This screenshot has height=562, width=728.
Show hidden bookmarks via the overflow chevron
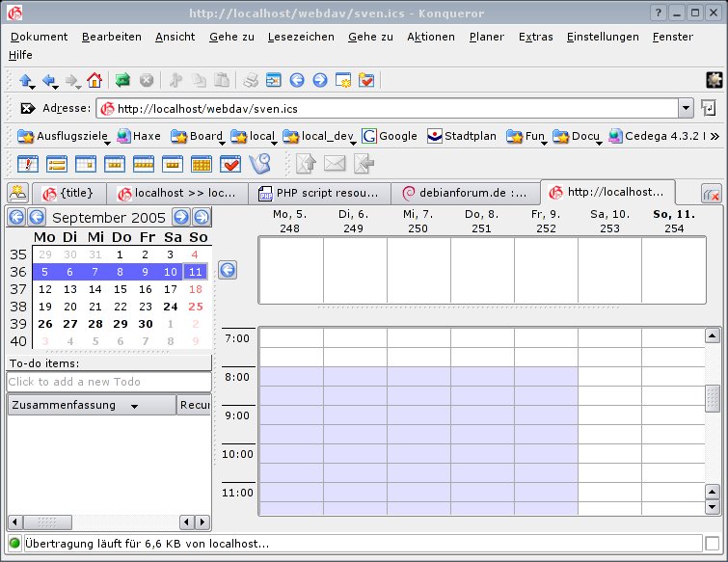pyautogui.click(x=715, y=136)
